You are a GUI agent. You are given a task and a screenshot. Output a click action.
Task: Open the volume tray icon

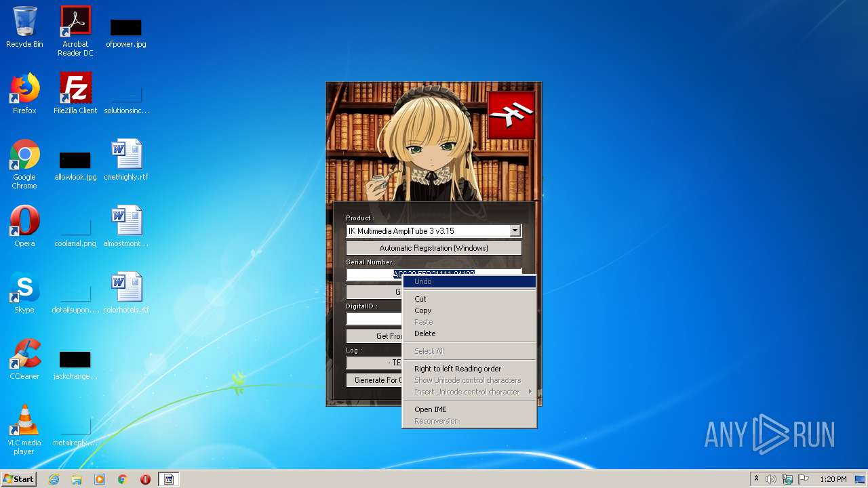pyautogui.click(x=771, y=479)
